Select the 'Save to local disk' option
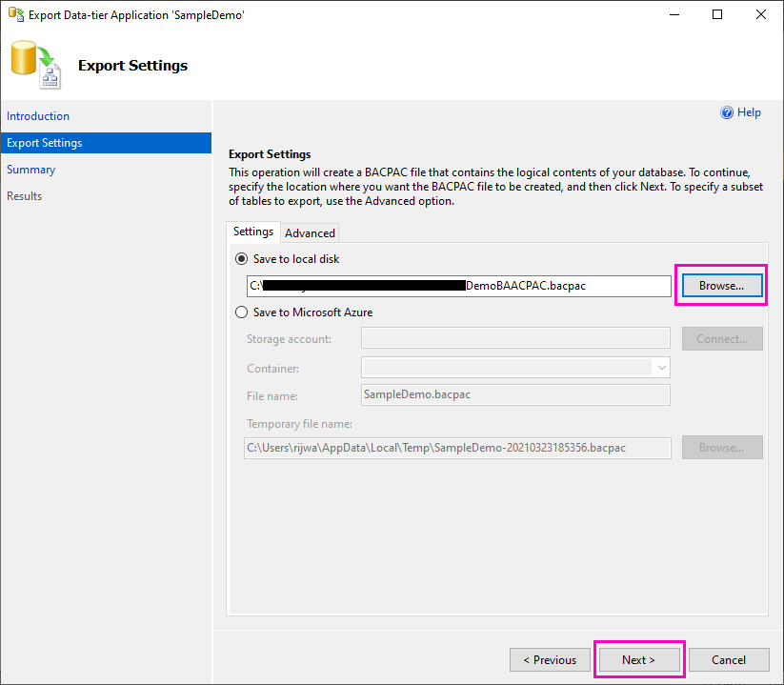The height and width of the screenshot is (685, 784). [241, 258]
